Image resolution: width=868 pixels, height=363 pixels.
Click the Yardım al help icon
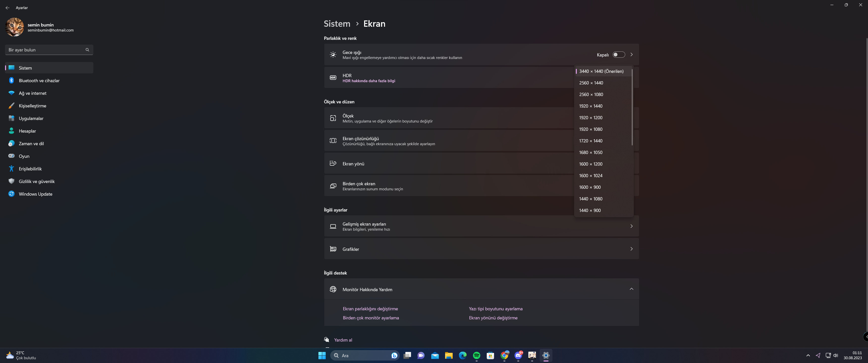coord(327,340)
